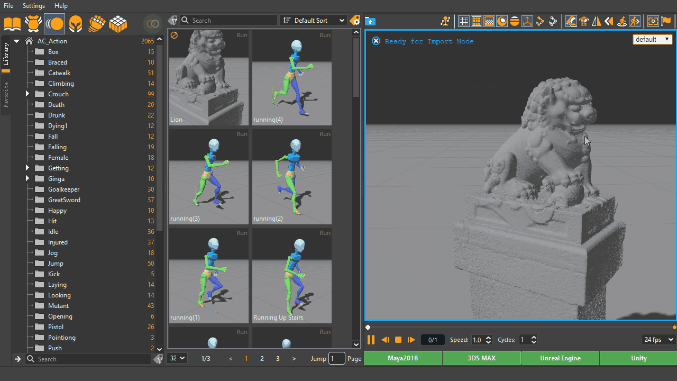Export with the Maya2018 button
677x381 pixels.
point(403,358)
